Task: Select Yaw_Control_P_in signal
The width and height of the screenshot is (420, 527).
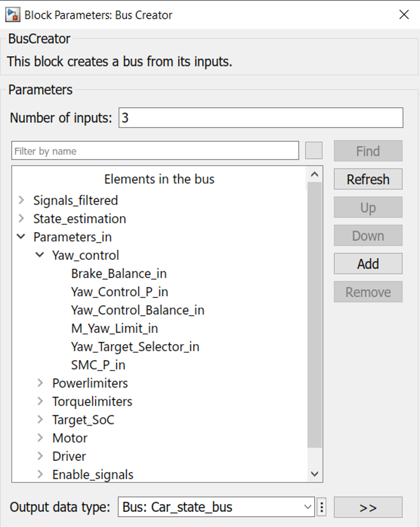Action: (119, 292)
